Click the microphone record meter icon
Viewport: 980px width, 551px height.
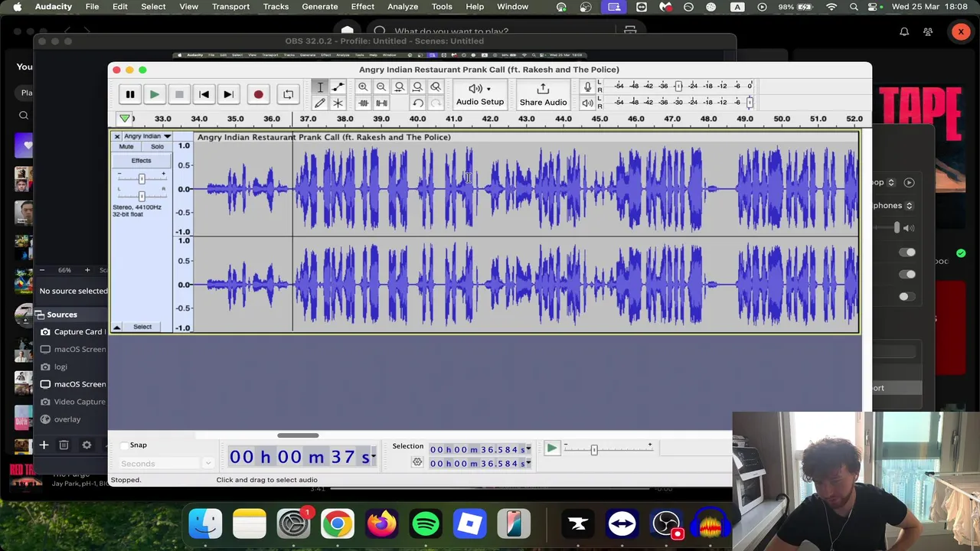pyautogui.click(x=587, y=86)
